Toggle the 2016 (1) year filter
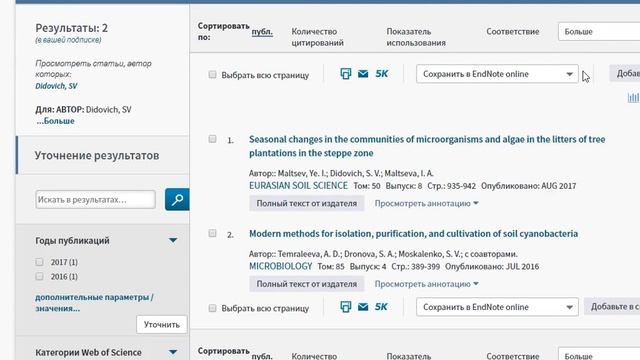The height and width of the screenshot is (360, 640). click(x=39, y=277)
